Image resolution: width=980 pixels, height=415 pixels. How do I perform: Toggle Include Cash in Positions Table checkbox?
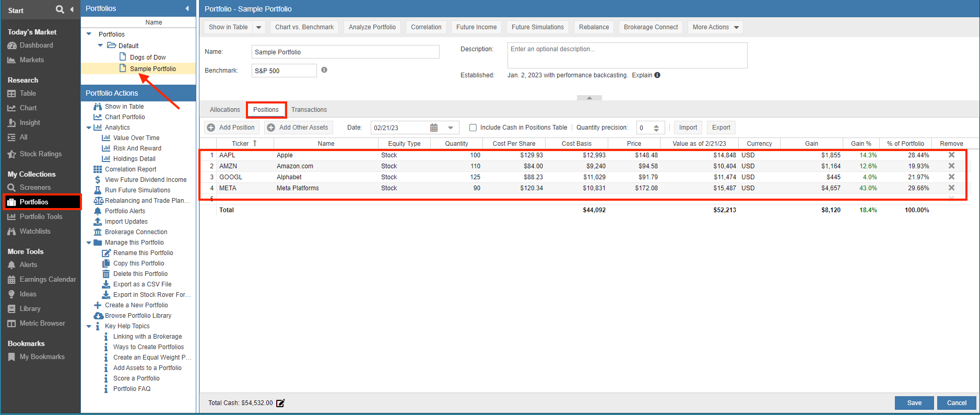[x=473, y=128]
